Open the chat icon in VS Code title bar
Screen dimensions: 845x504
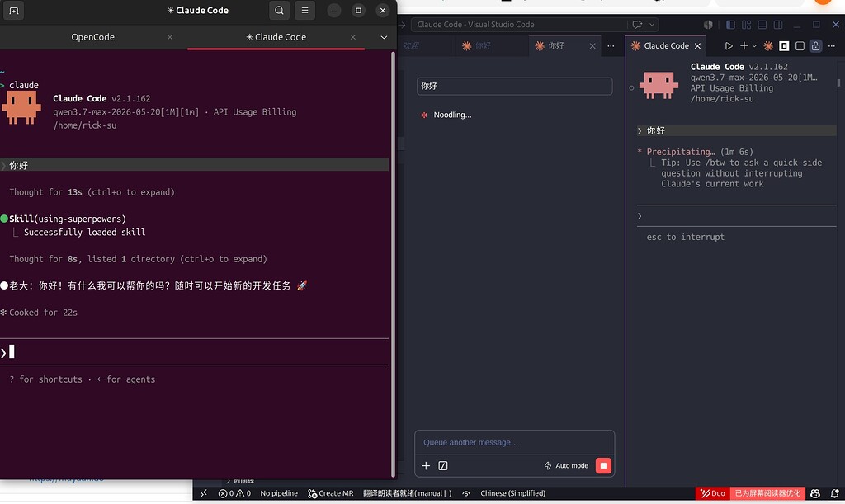point(638,24)
